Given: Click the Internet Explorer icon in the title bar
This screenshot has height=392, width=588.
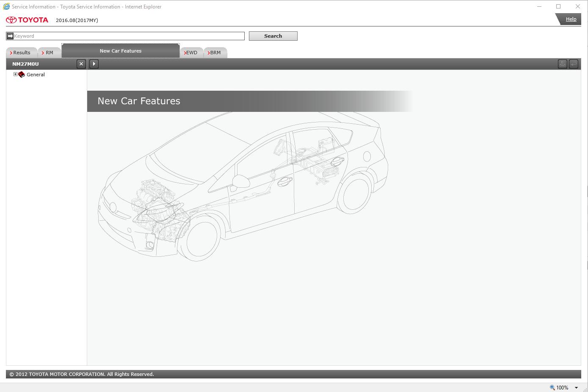Looking at the screenshot, I should coord(6,6).
